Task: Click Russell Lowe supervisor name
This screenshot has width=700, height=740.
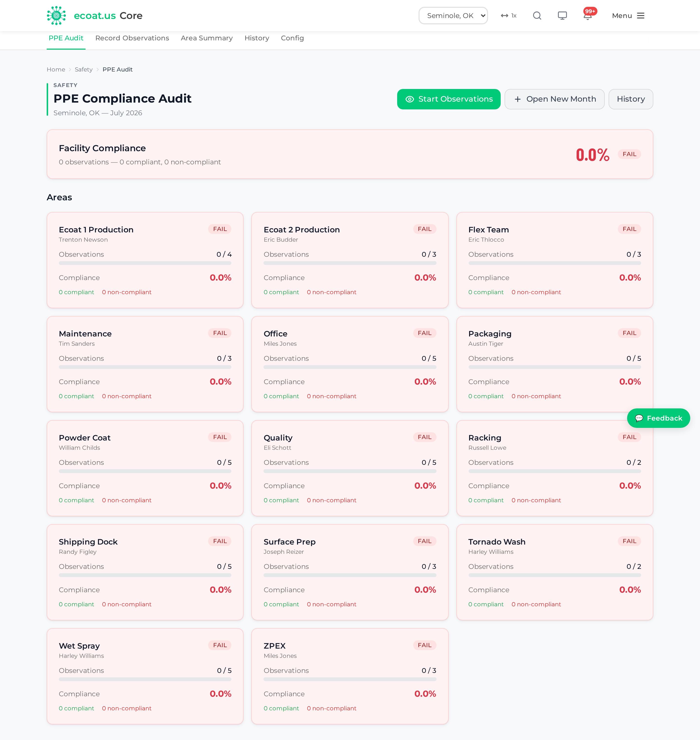Action: [x=487, y=448]
